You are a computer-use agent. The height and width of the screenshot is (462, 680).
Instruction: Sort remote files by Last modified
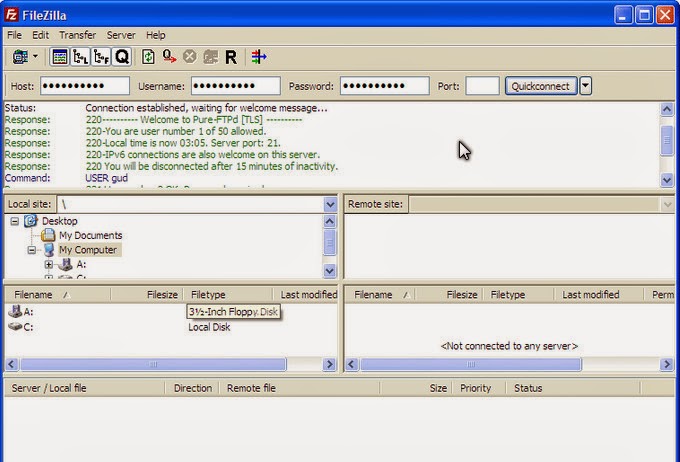coord(599,295)
